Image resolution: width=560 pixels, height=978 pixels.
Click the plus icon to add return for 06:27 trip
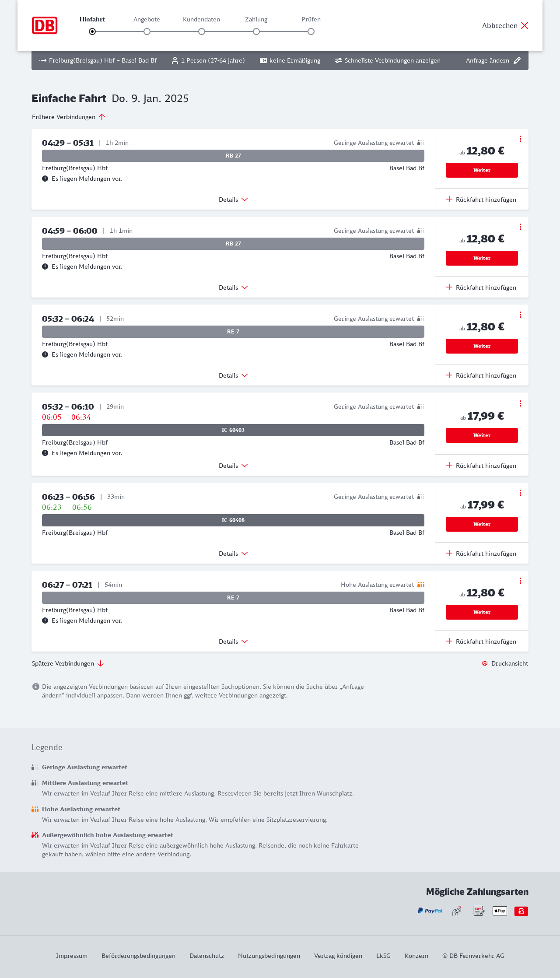click(x=449, y=641)
